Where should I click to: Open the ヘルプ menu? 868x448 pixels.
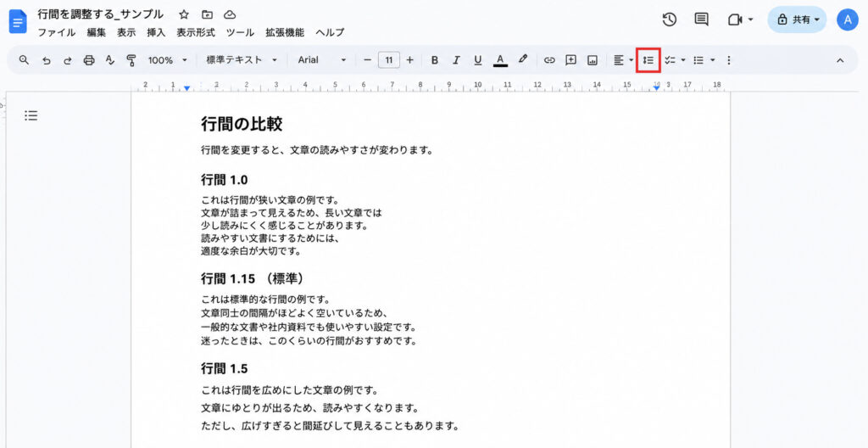pyautogui.click(x=330, y=32)
